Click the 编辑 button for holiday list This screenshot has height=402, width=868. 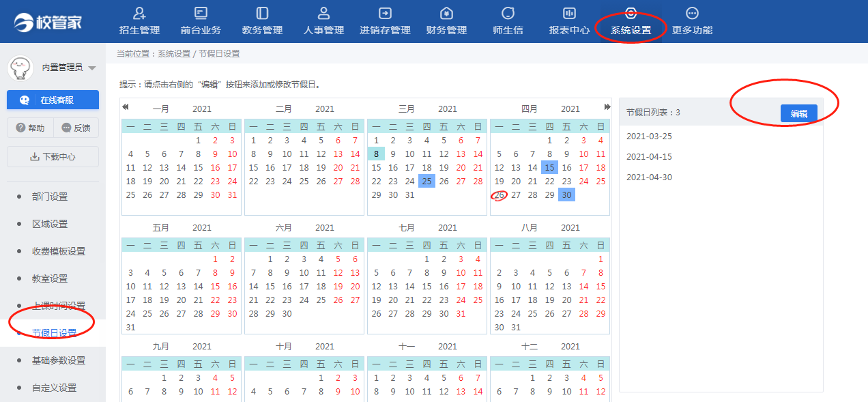(x=799, y=114)
